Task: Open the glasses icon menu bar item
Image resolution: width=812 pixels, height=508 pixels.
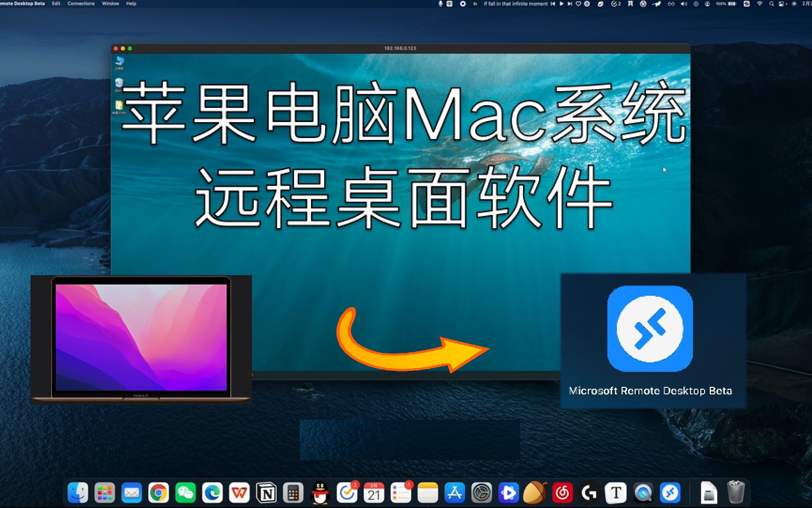Action: tap(671, 4)
